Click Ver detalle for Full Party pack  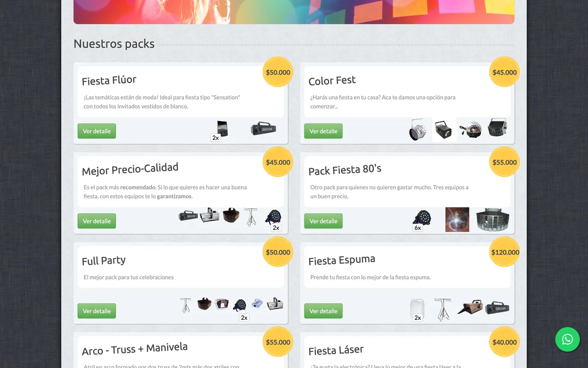[97, 311]
